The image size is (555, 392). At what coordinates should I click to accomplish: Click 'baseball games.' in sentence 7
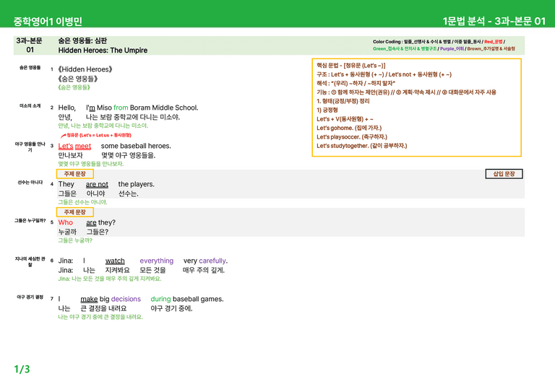point(198,299)
